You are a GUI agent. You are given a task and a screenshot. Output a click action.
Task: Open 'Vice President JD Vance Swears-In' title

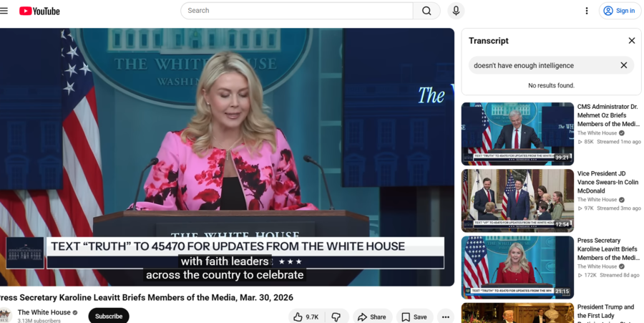pyautogui.click(x=608, y=182)
